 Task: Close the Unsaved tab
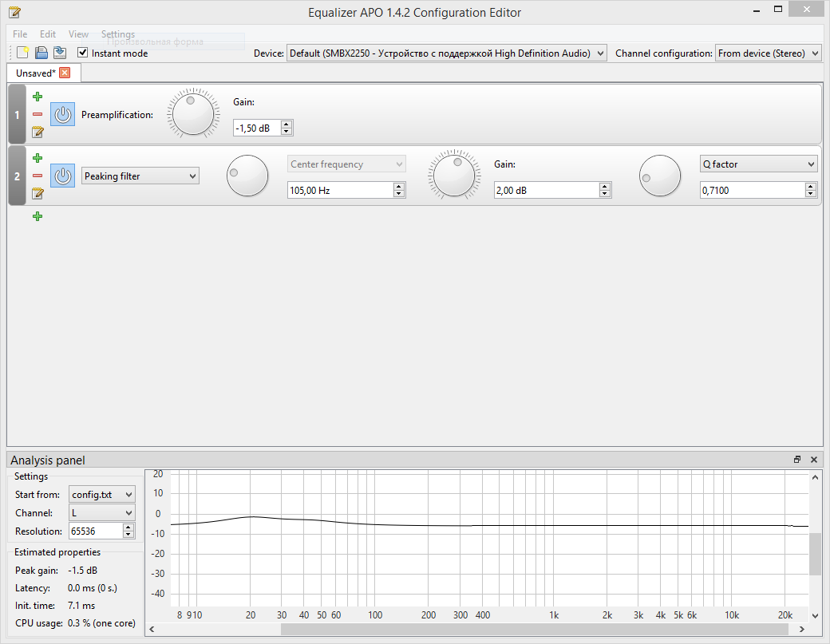[65, 73]
